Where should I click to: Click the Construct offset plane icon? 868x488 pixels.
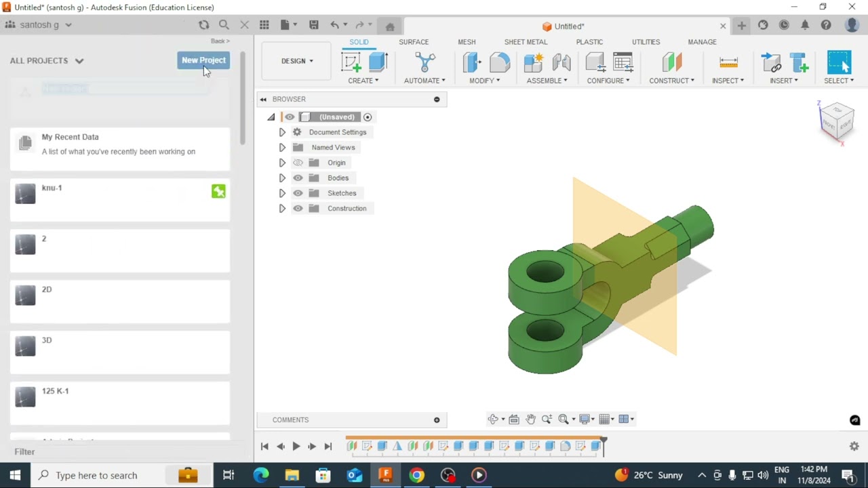tap(672, 62)
